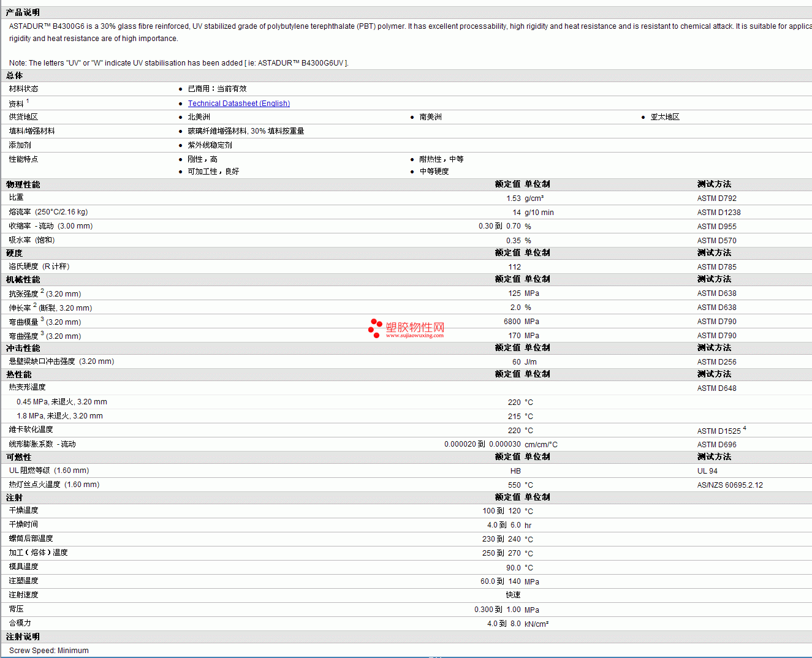
Task: Select the ASTM D785 hardness test method
Action: (717, 267)
